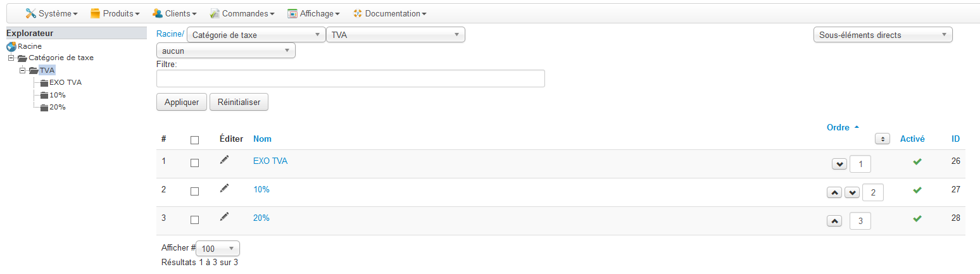Tick the checkbox for the 20% row

click(x=194, y=220)
